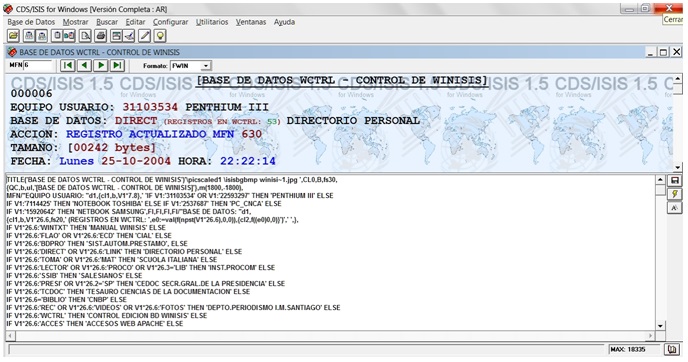
Task: Save the format with diskette icon
Action: (674, 181)
